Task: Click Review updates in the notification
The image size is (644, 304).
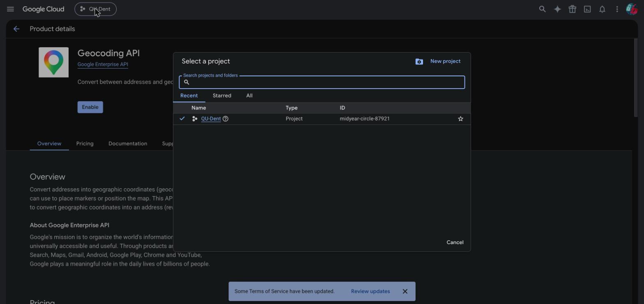Action: 370,291
